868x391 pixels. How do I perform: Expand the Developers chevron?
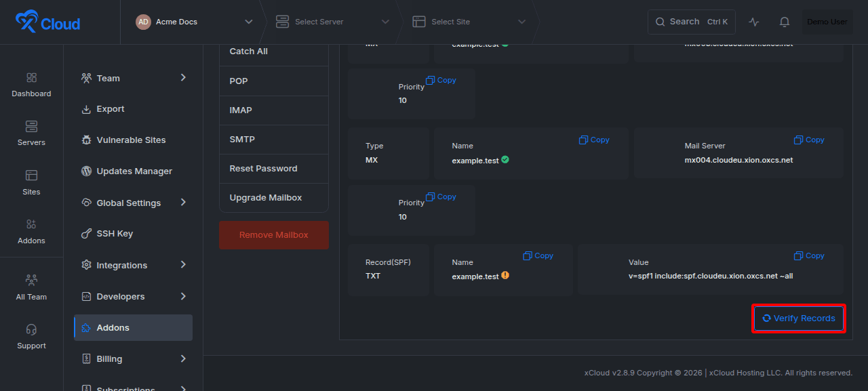pos(183,296)
